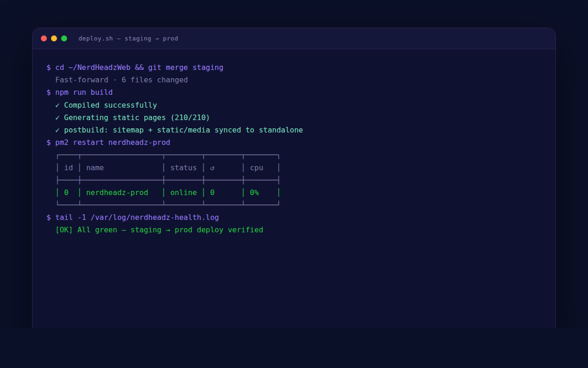Screen dimensions: 588x368
Task: Click the 'postbuild: sitemap + static/media synced' line
Action: (x=179, y=130)
